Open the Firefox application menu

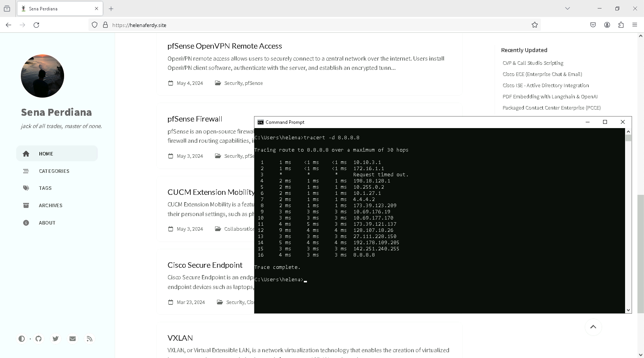635,25
